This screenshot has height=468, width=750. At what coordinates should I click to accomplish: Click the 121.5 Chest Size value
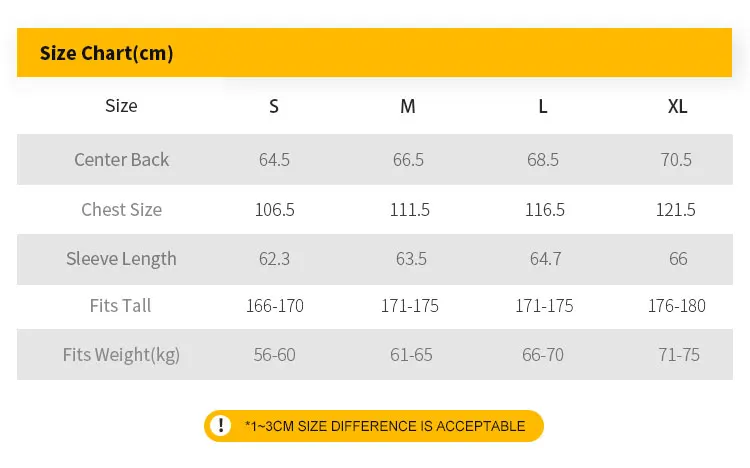pyautogui.click(x=678, y=209)
